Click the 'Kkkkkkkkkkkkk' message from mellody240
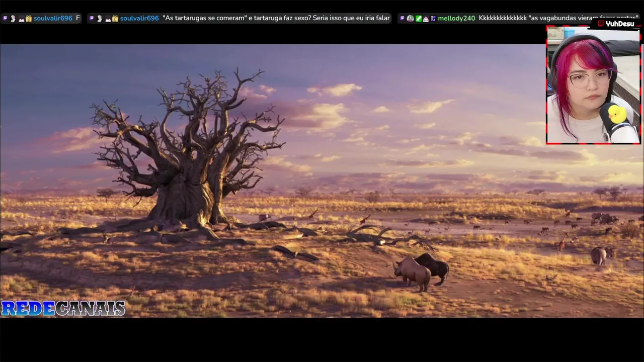644x362 pixels. click(558, 18)
